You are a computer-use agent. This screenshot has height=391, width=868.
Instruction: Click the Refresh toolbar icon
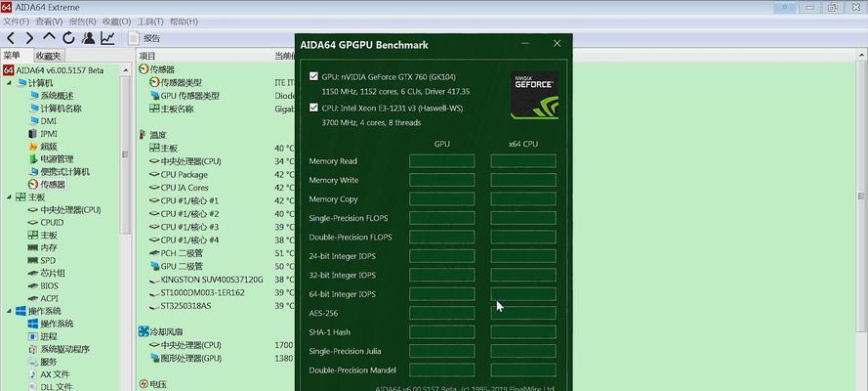click(68, 38)
